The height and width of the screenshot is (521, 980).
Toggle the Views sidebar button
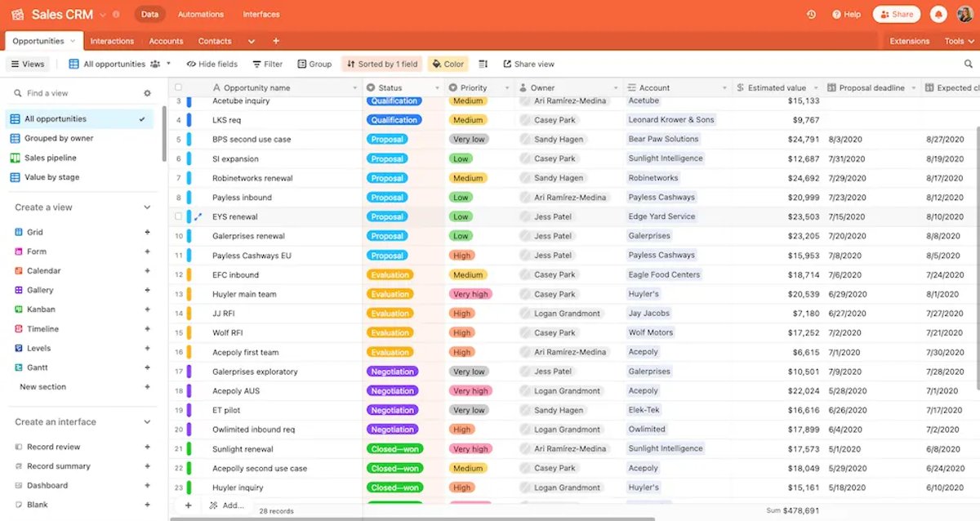(x=27, y=64)
